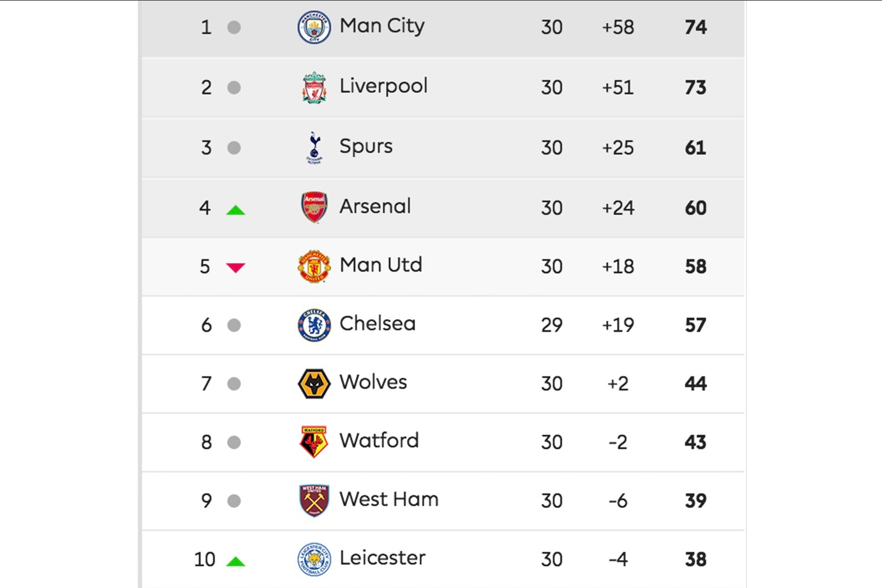This screenshot has height=588, width=882.
Task: Open the Liverpool team name link
Action: [x=383, y=86]
